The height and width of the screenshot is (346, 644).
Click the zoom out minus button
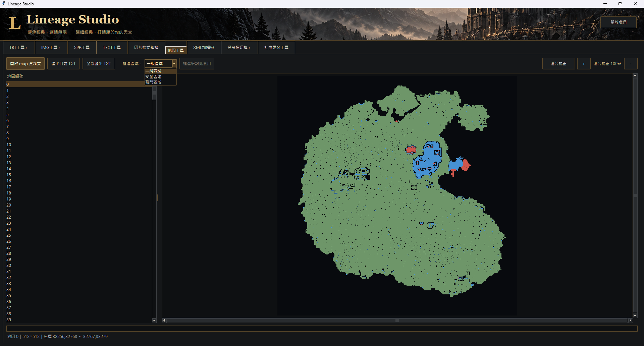click(x=631, y=64)
